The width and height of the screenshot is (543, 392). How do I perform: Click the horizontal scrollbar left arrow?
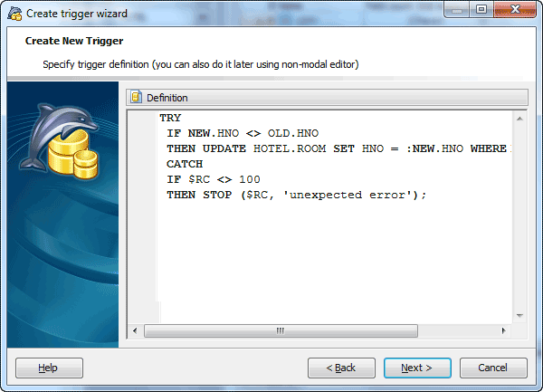click(x=135, y=330)
